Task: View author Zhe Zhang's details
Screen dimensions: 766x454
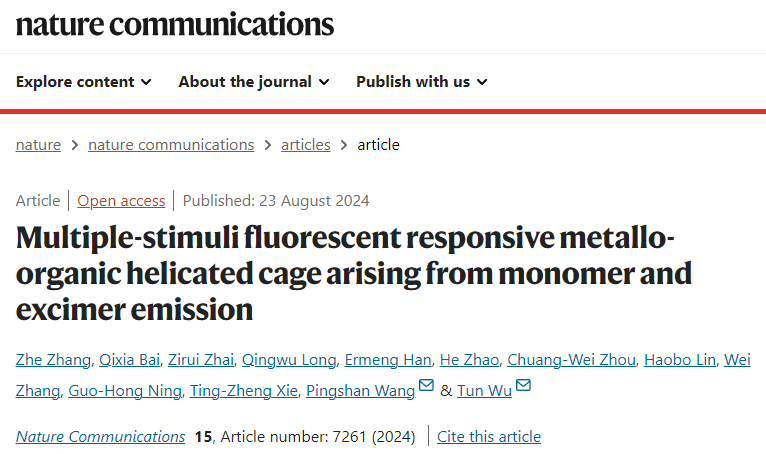Action: click(51, 360)
